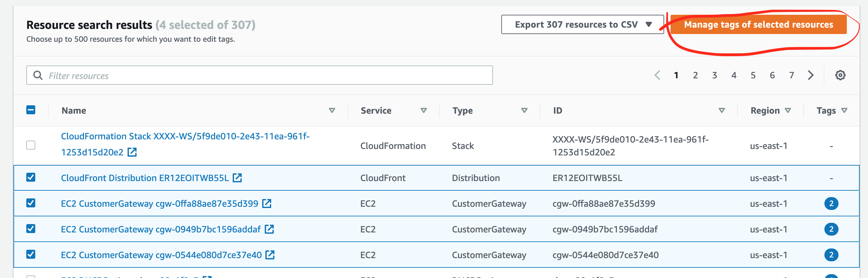
Task: Open the table preferences gear icon
Action: 840,75
